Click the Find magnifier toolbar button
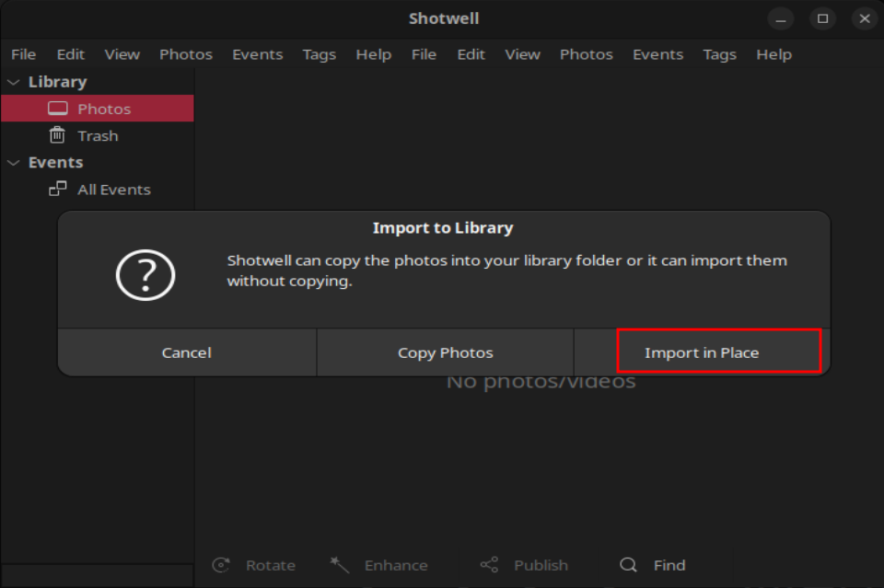 (x=653, y=565)
